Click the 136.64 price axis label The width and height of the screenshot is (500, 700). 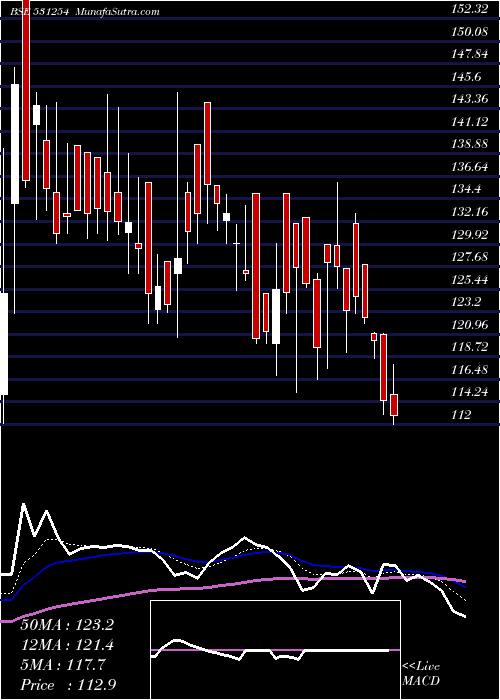tap(470, 167)
